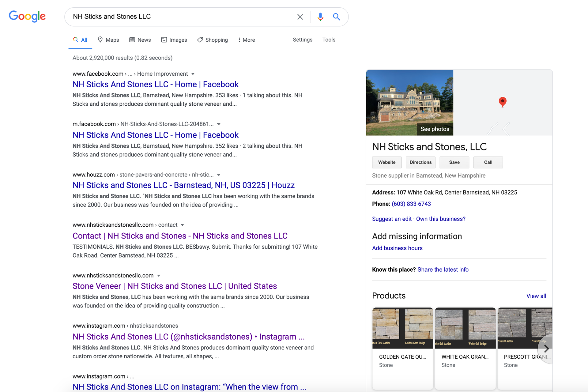Expand the houzz.com result dropdown arrow
This screenshot has height=392, width=588.
(x=219, y=175)
